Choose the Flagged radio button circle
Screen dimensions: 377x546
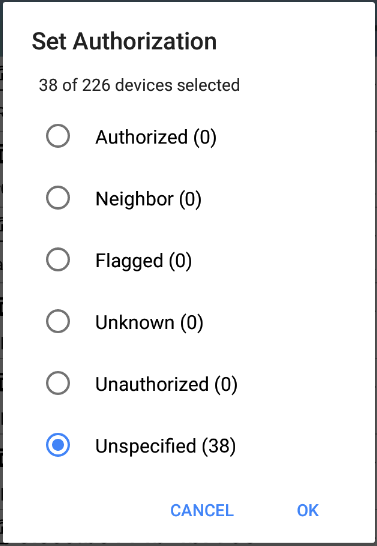pos(58,259)
